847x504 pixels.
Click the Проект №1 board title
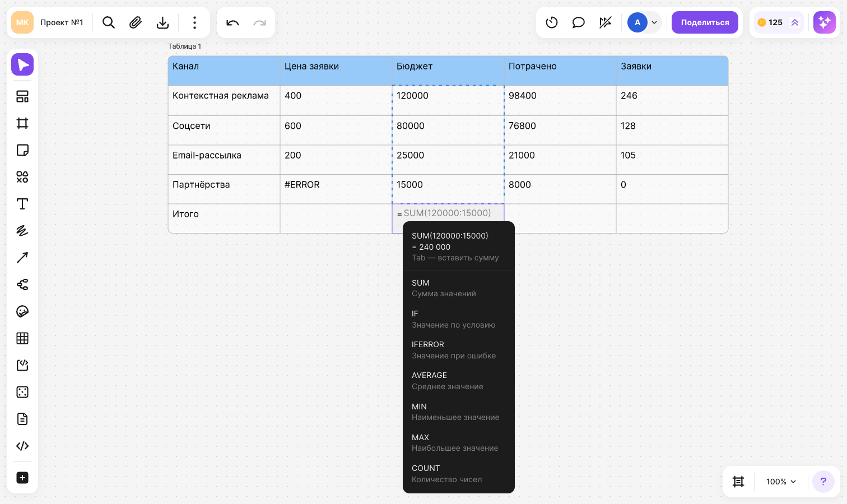click(62, 22)
